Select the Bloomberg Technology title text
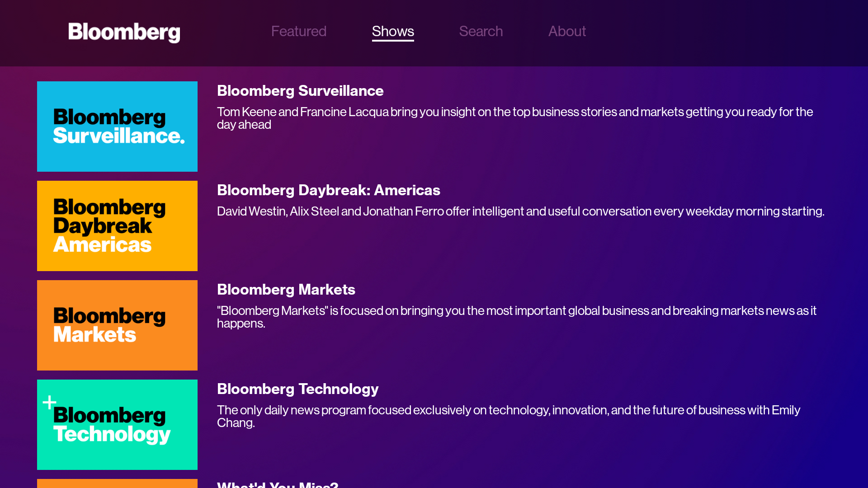 tap(297, 389)
